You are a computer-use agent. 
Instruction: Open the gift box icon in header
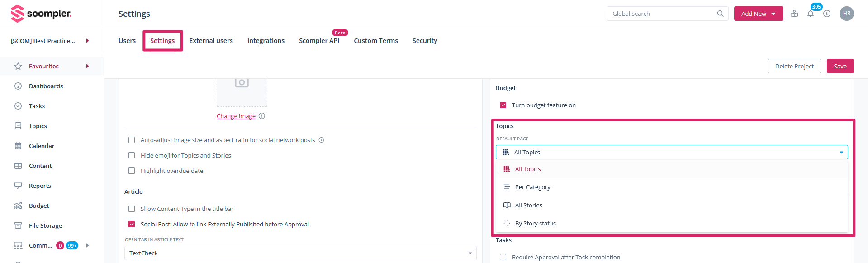(794, 14)
